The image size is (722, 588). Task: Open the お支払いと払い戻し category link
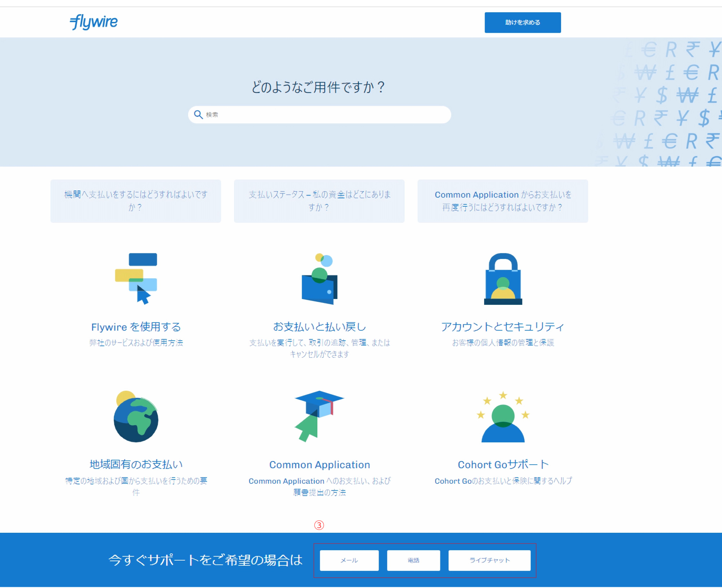(x=319, y=327)
